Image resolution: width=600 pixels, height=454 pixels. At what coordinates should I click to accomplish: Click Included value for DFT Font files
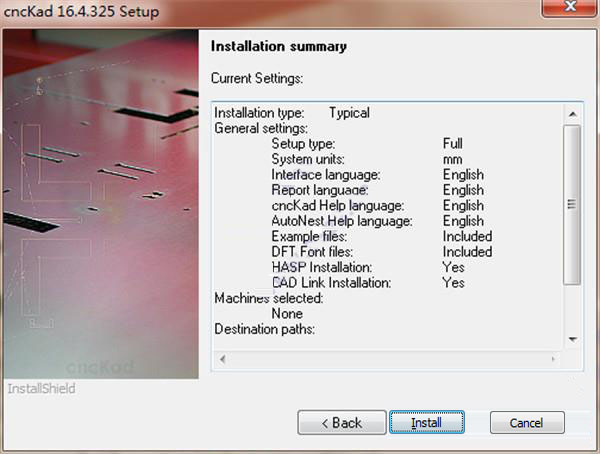(468, 251)
